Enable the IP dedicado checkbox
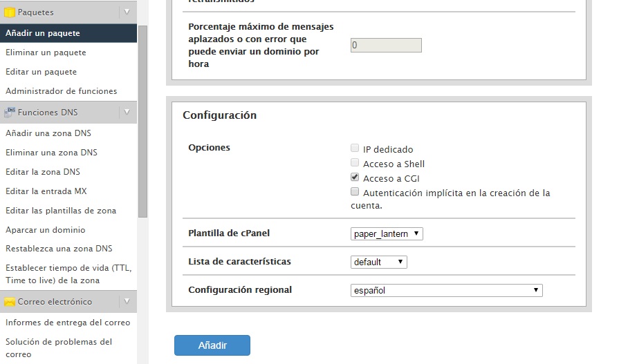The height and width of the screenshot is (364, 619). (x=355, y=148)
